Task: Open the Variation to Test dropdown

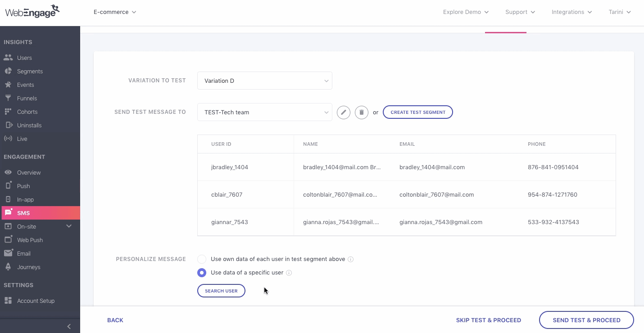Action: (x=265, y=81)
